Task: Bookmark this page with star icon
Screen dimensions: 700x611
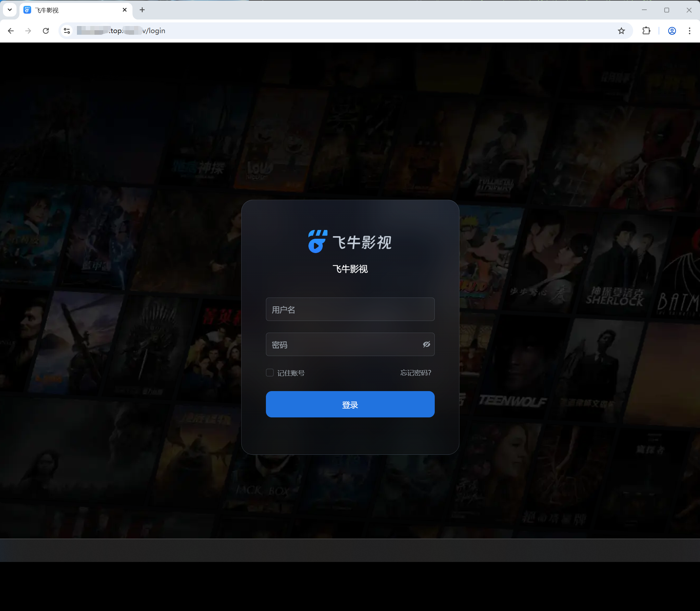Action: click(x=621, y=31)
